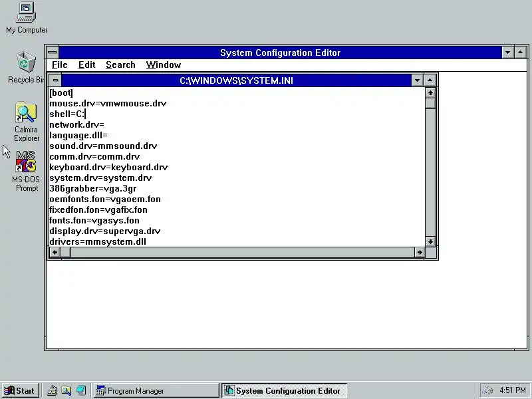532x399 pixels.
Task: Click the language.dll= line
Action: [x=78, y=135]
